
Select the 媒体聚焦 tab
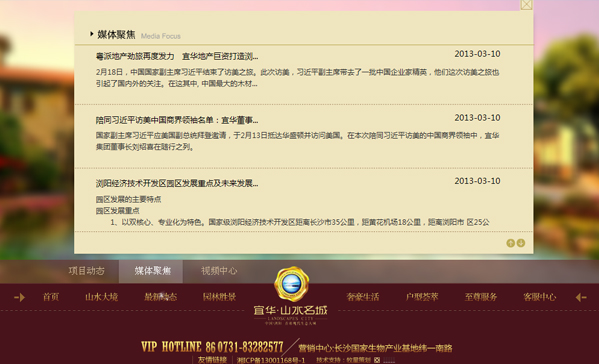click(x=152, y=271)
